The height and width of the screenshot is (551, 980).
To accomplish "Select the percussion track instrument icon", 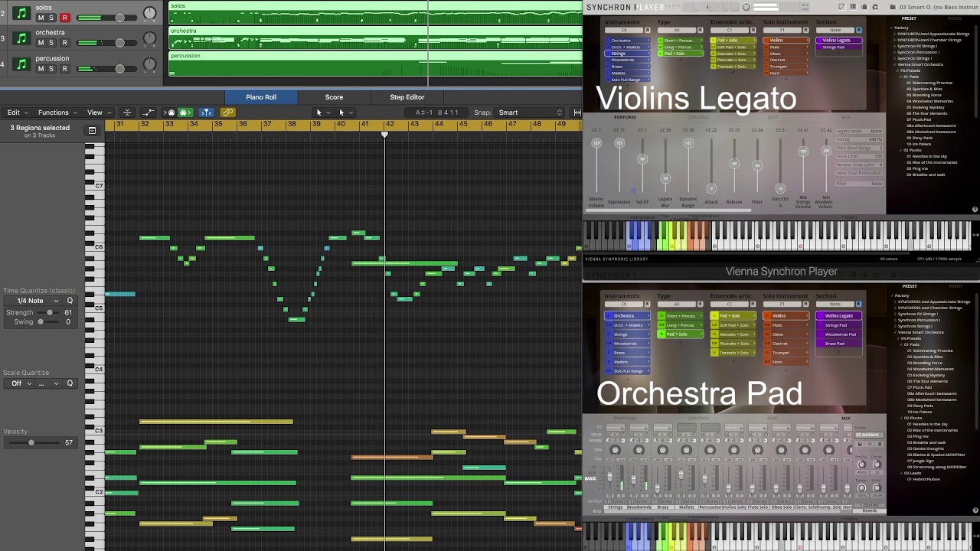I will tap(21, 64).
